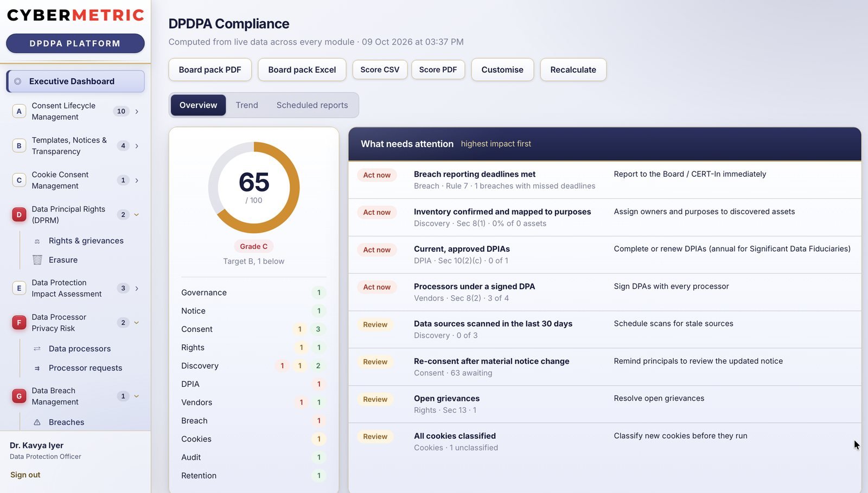Export the Board pack Excel
This screenshot has width=868, height=493.
302,69
